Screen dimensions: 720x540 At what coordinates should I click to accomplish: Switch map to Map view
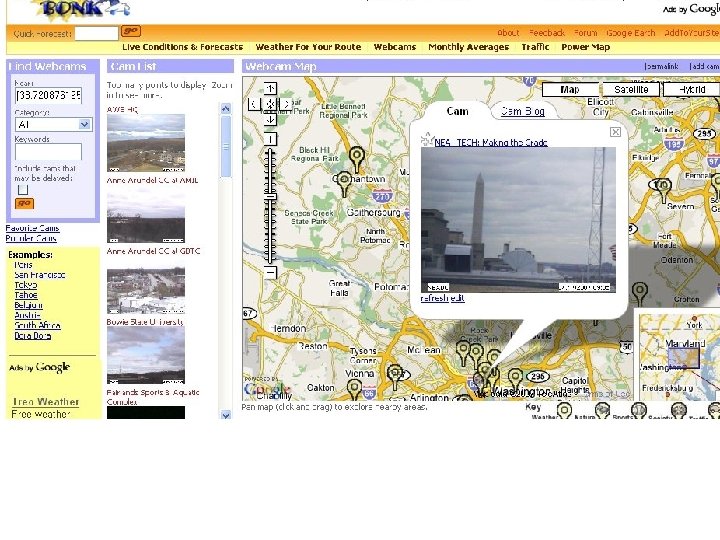point(570,90)
